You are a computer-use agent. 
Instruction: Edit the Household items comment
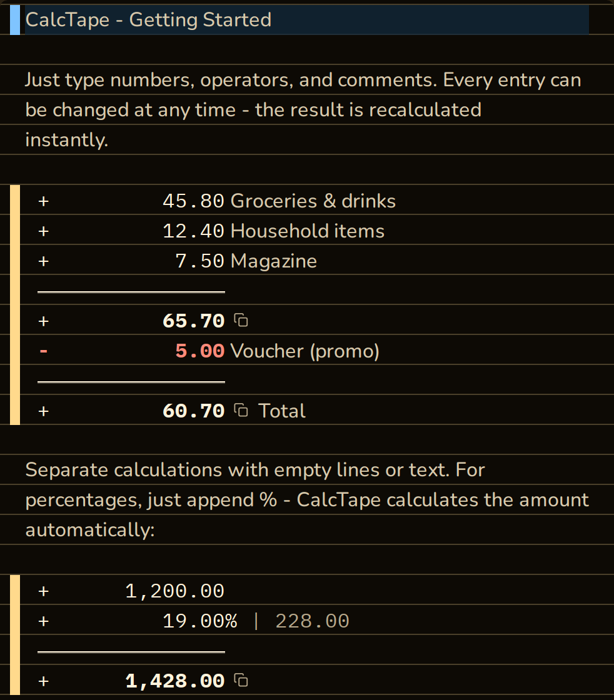pos(307,231)
